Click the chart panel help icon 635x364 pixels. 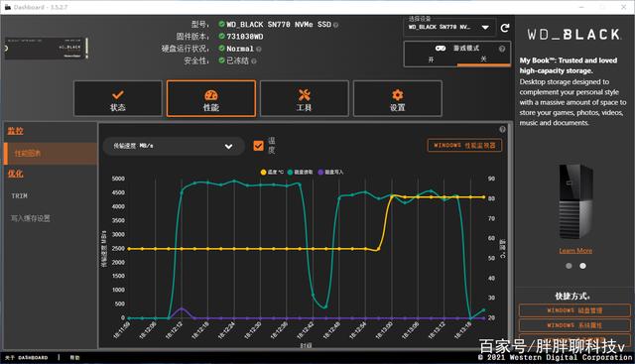click(x=502, y=130)
